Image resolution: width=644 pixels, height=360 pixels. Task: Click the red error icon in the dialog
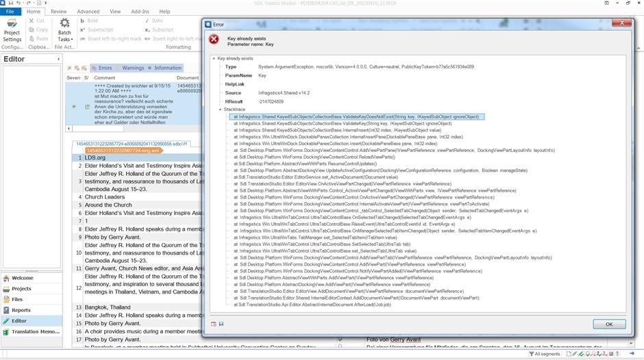click(214, 40)
